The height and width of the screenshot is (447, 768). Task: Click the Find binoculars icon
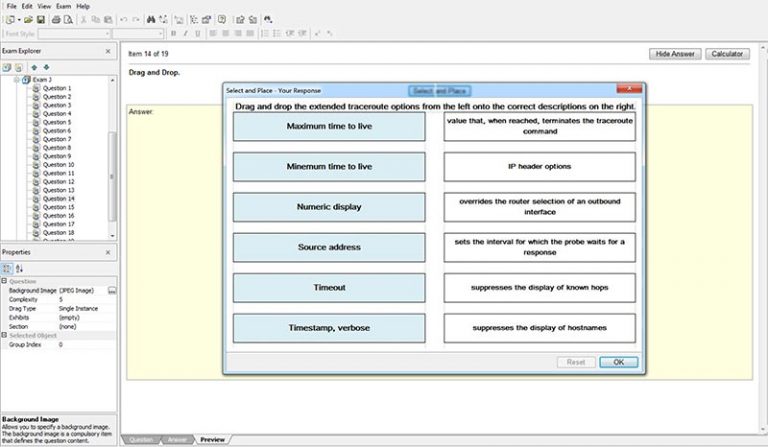click(151, 19)
